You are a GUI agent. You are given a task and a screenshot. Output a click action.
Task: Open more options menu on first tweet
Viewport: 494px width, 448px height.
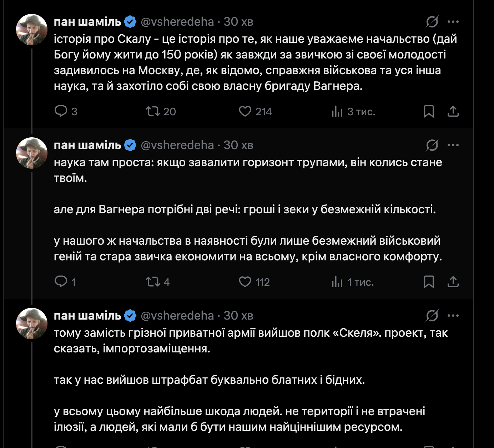(x=453, y=22)
